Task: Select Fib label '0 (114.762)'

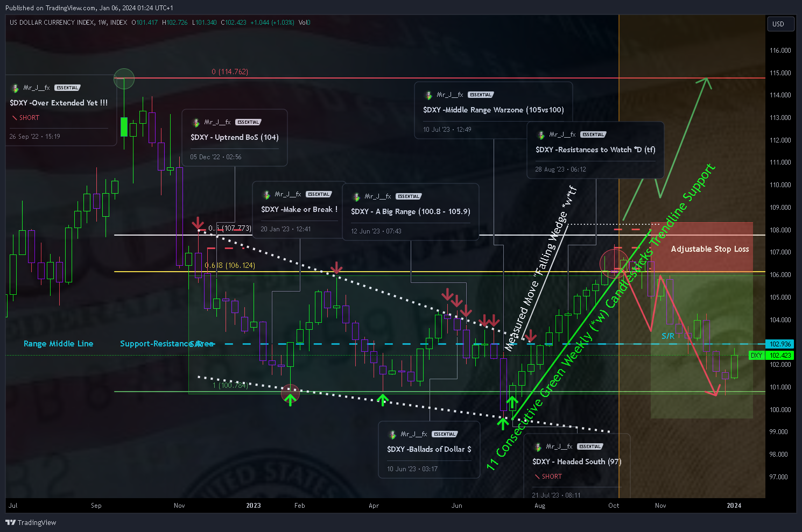Action: (230, 72)
